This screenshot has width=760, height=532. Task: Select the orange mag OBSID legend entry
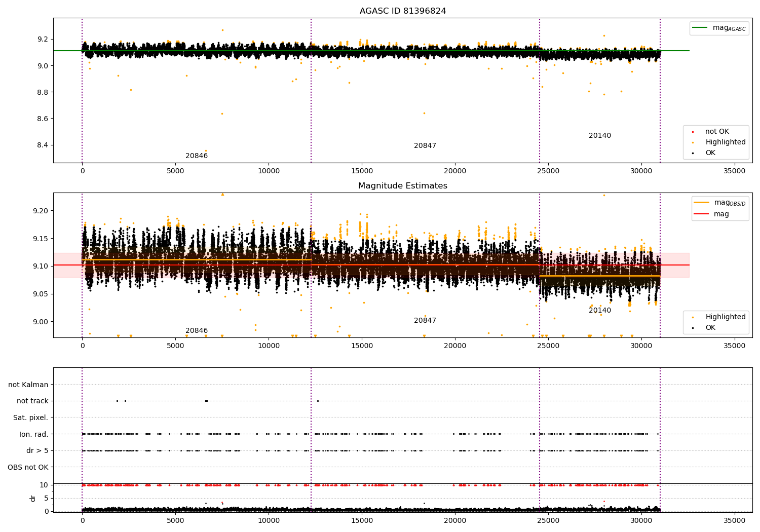pyautogui.click(x=720, y=203)
